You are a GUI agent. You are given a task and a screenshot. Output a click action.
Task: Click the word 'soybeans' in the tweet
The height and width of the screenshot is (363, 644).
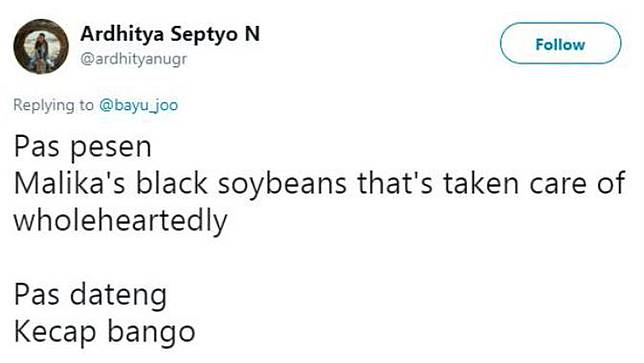(282, 184)
